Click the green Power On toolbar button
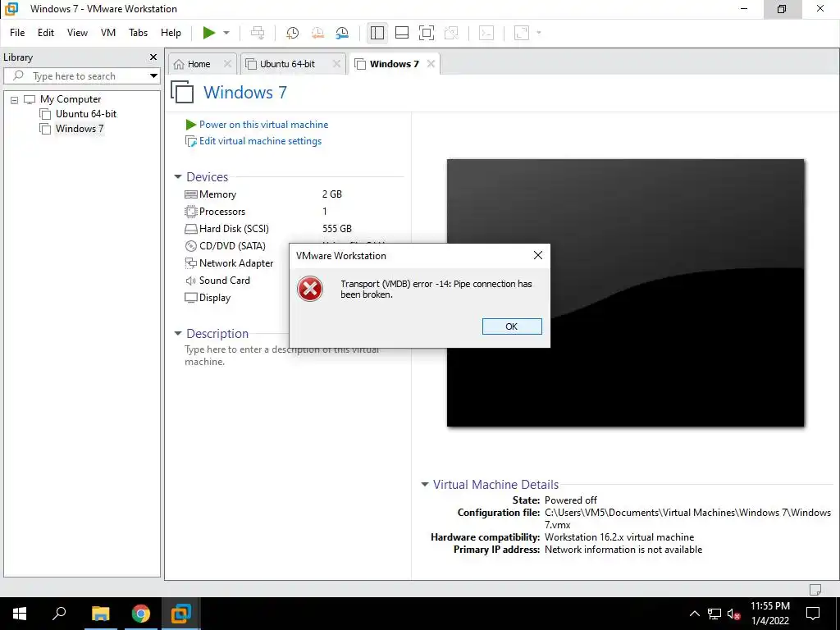This screenshot has height=630, width=840. click(x=209, y=33)
